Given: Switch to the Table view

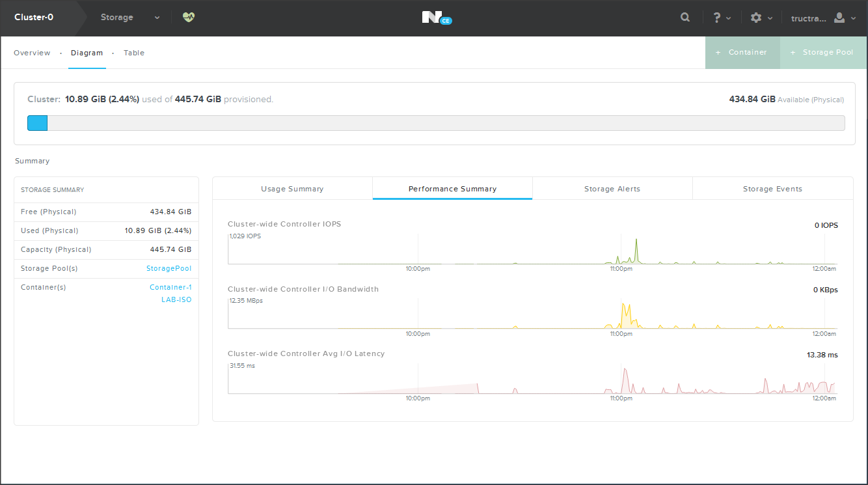Looking at the screenshot, I should point(134,53).
